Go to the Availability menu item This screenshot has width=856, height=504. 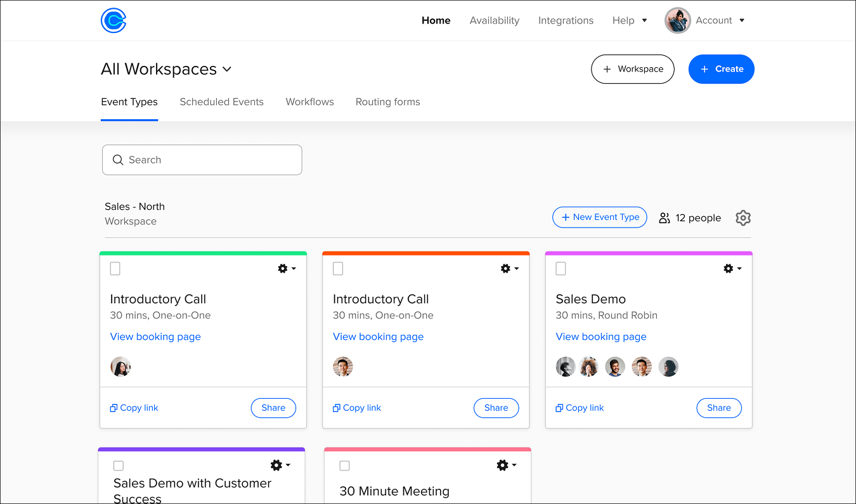pos(495,20)
